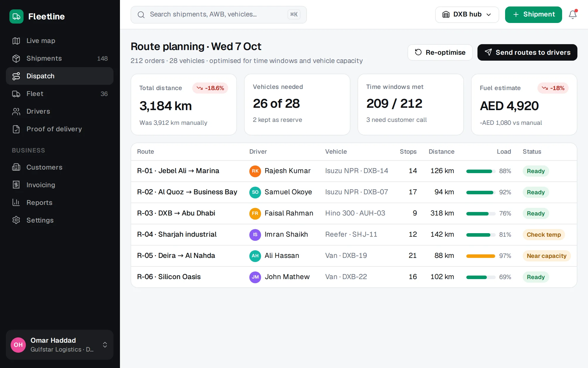This screenshot has height=368, width=588.
Task: Click the Reports bar chart icon
Action: 16,203
